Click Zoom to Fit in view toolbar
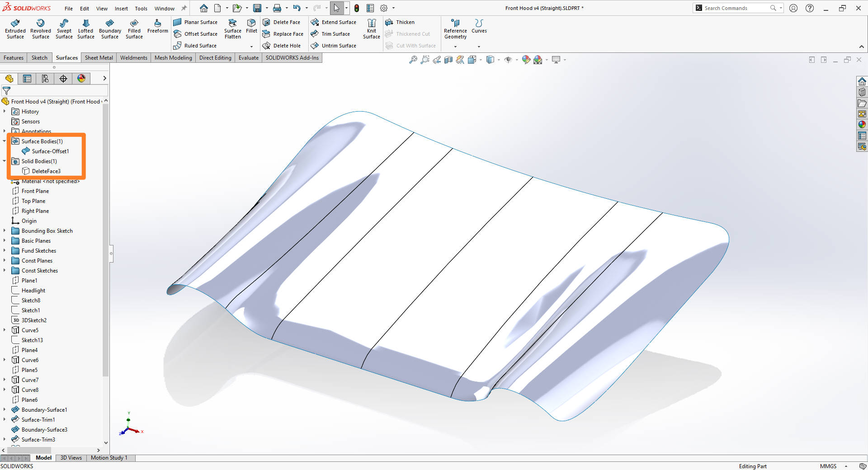The width and height of the screenshot is (868, 470). pyautogui.click(x=413, y=60)
